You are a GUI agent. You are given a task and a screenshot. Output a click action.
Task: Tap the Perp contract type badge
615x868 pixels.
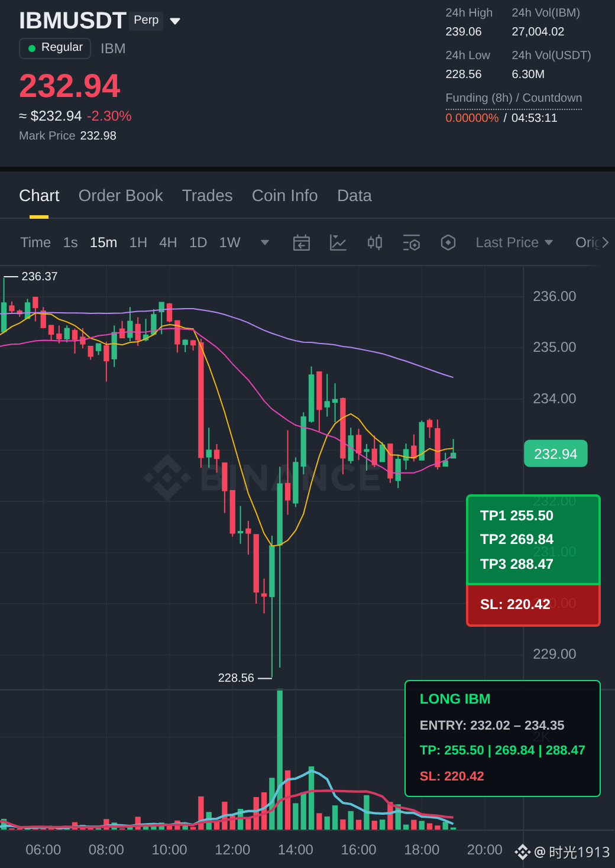tap(146, 20)
